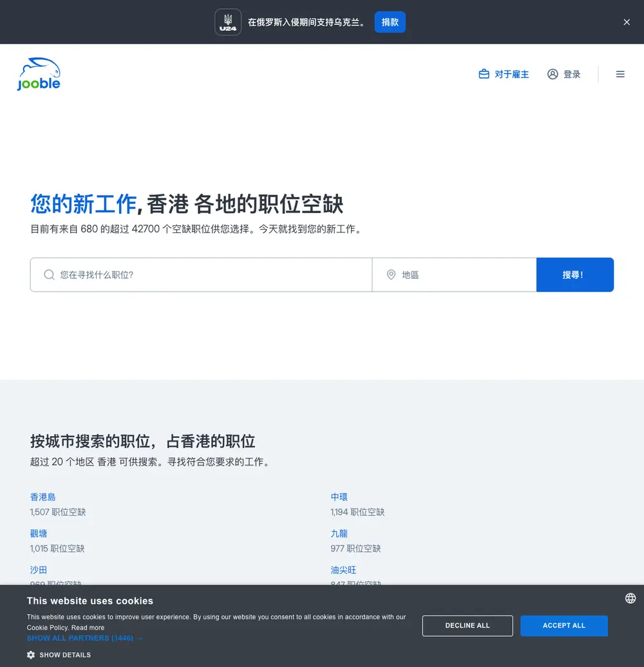Click the 977 职位空缺 text

pyautogui.click(x=355, y=549)
